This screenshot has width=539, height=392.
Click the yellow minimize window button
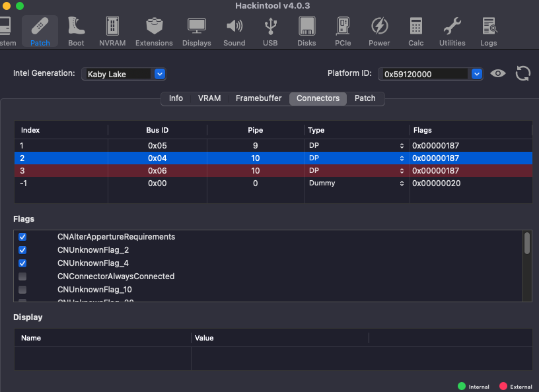click(x=7, y=5)
